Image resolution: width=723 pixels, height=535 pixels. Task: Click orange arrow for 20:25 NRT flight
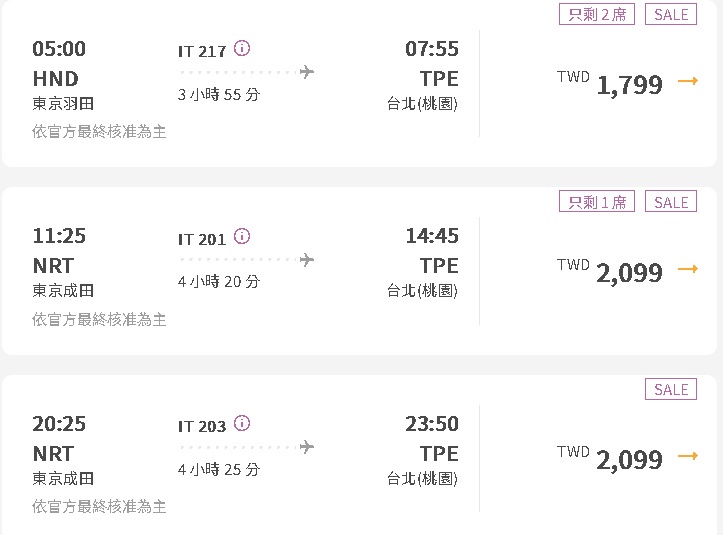tap(687, 456)
